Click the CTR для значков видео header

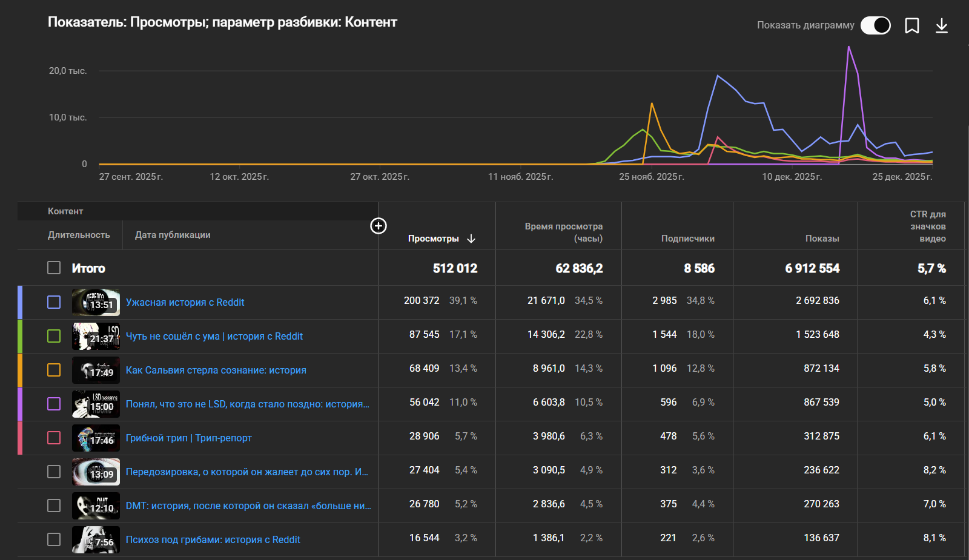click(927, 226)
